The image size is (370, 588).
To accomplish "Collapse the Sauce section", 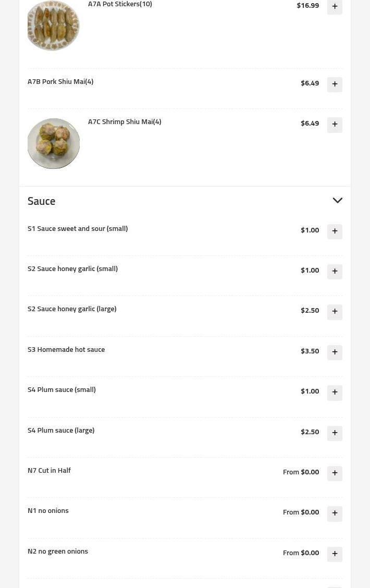I will 337,200.
